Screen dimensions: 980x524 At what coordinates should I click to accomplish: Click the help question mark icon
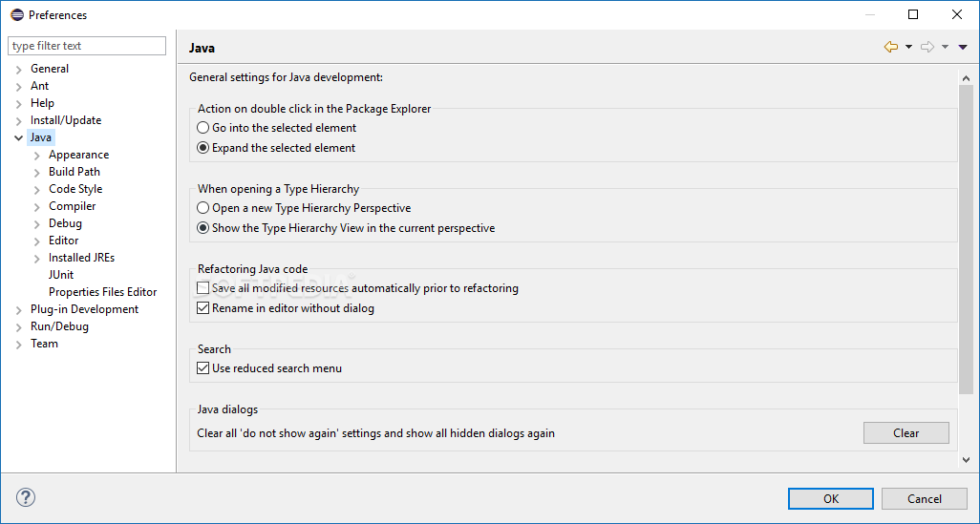[26, 497]
